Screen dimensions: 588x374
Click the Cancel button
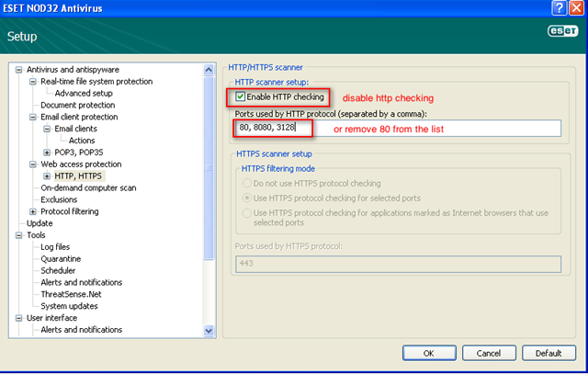pyautogui.click(x=489, y=353)
